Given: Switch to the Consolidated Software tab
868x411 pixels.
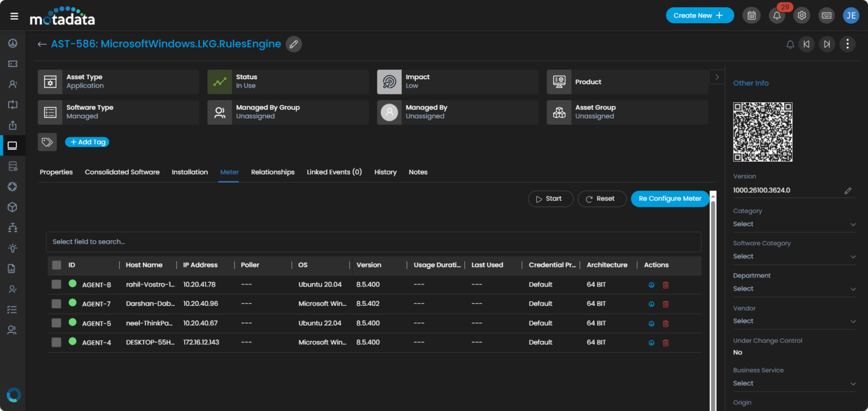Looking at the screenshot, I should pos(122,172).
